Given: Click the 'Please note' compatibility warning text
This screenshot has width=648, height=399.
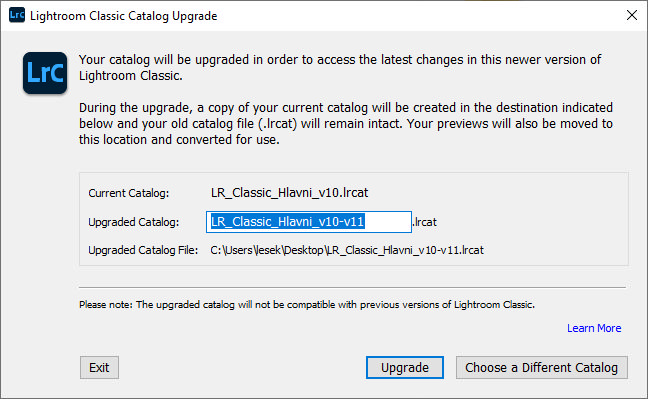Looking at the screenshot, I should 307,305.
